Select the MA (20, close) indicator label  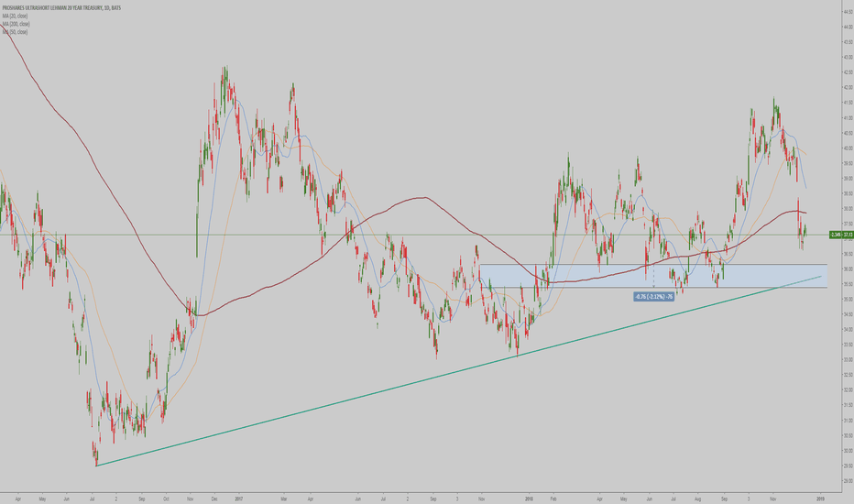click(15, 16)
